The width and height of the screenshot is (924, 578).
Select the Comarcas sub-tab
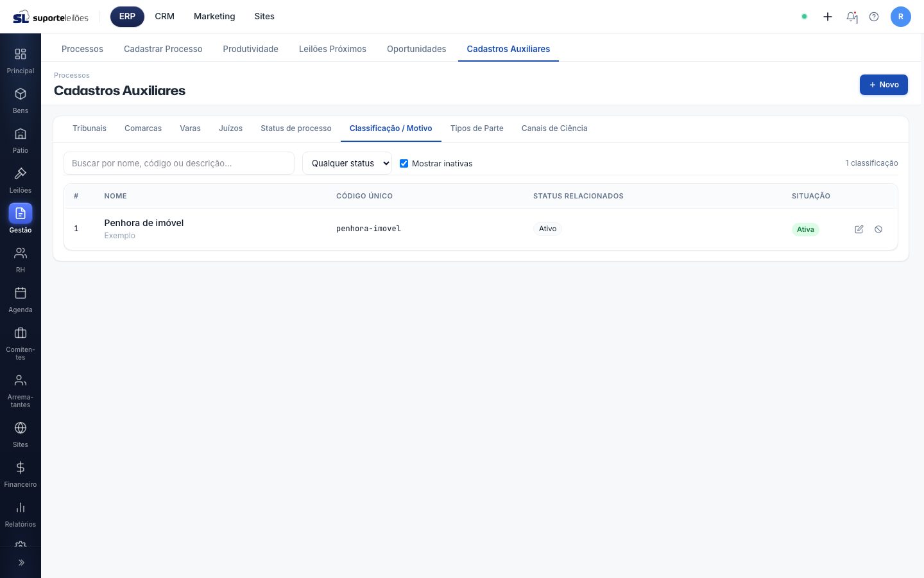coord(143,128)
